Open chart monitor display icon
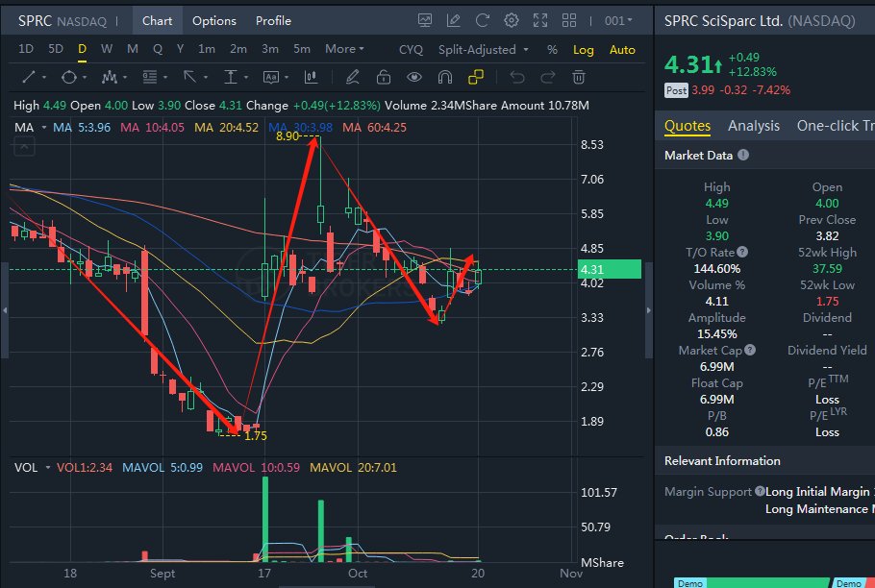875x588 pixels. pos(425,20)
